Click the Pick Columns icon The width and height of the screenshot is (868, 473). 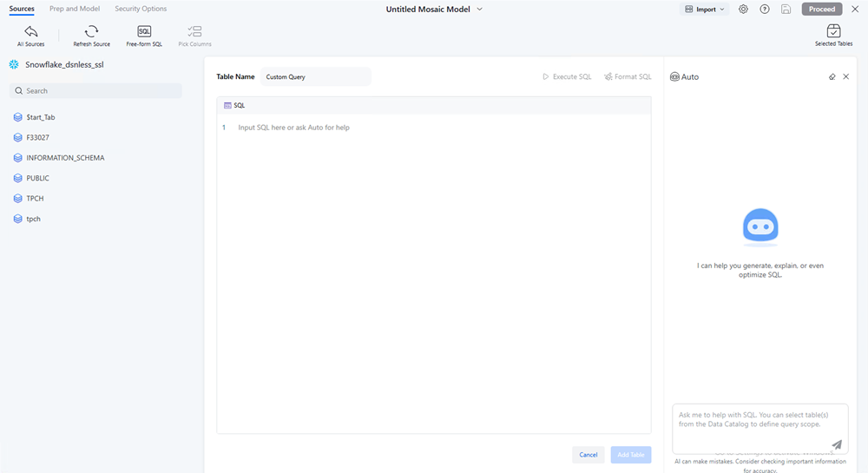click(194, 31)
